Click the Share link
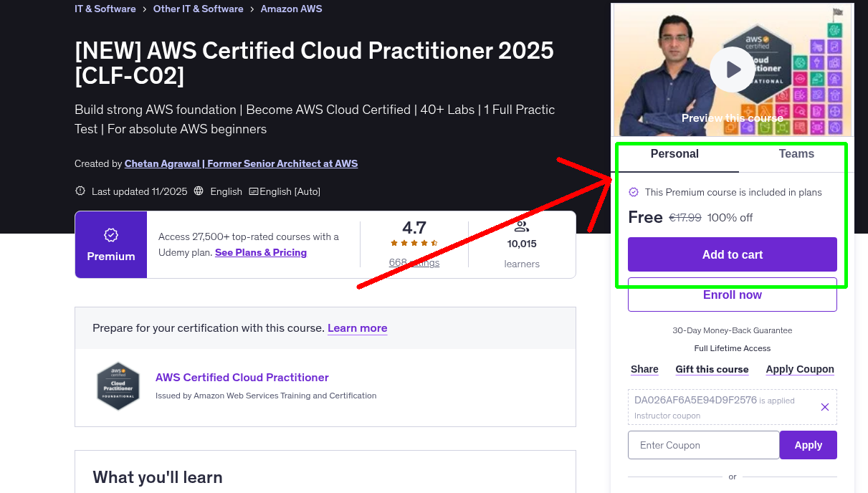868x493 pixels. (644, 369)
